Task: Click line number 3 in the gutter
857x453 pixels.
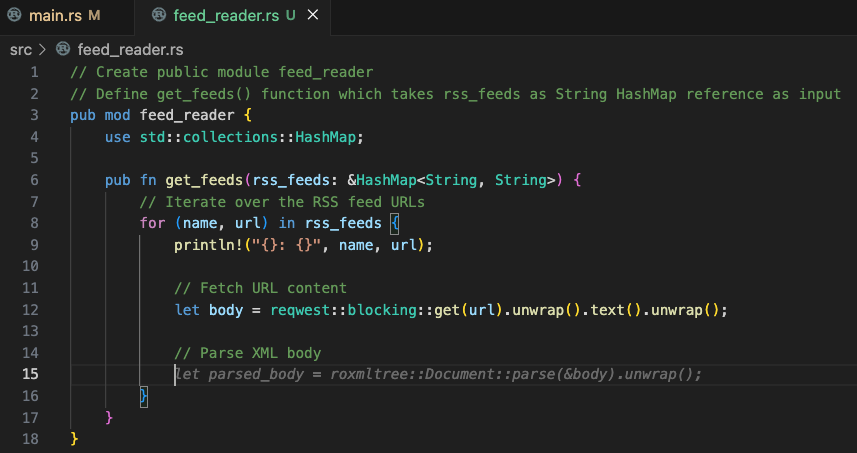Action: tap(34, 115)
